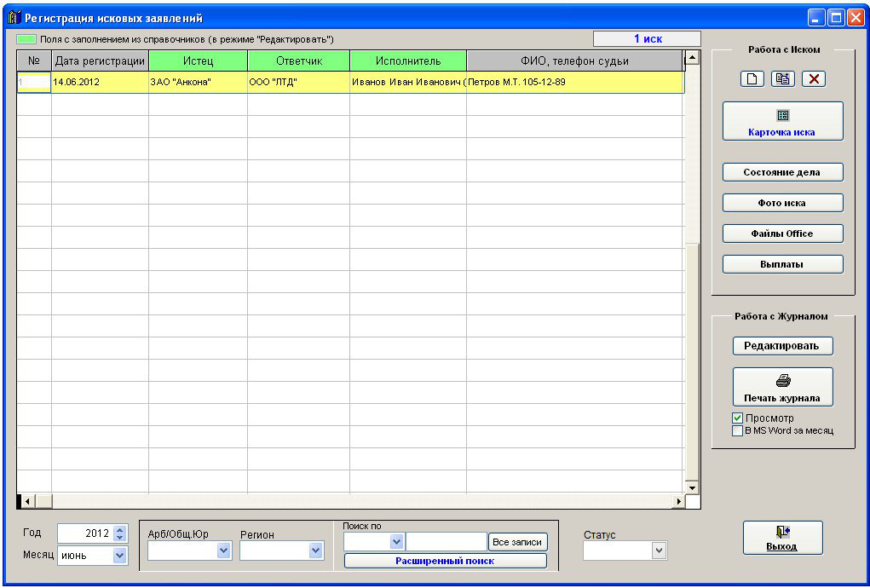The image size is (870, 588).
Task: Select the ООО "ЛТД" cell
Action: click(298, 82)
